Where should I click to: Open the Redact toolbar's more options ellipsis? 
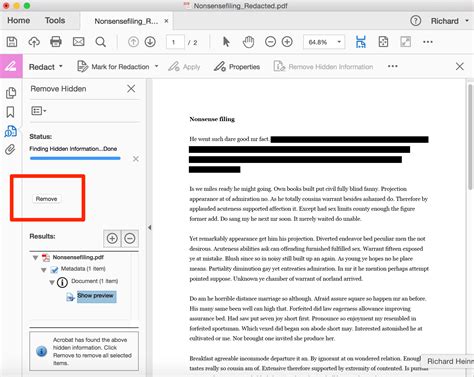click(x=393, y=66)
